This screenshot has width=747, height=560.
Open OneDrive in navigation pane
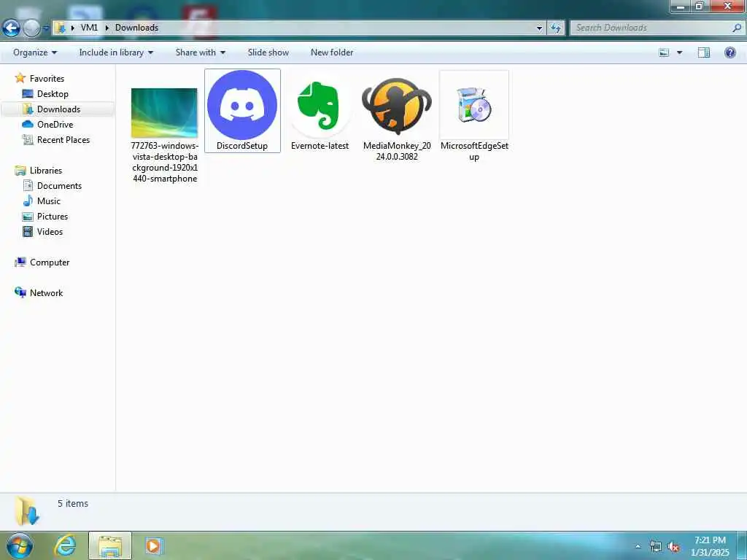[55, 124]
